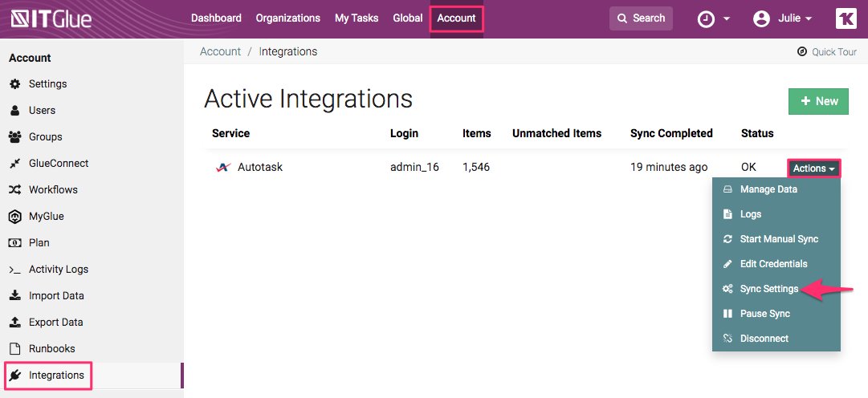868x398 pixels.
Task: Click the Pause Sync pause icon
Action: click(x=728, y=314)
